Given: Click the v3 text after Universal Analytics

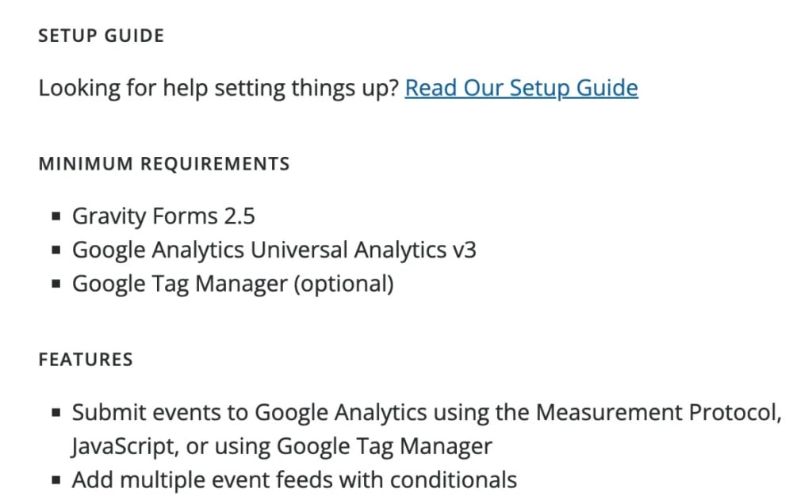Looking at the screenshot, I should [x=464, y=250].
